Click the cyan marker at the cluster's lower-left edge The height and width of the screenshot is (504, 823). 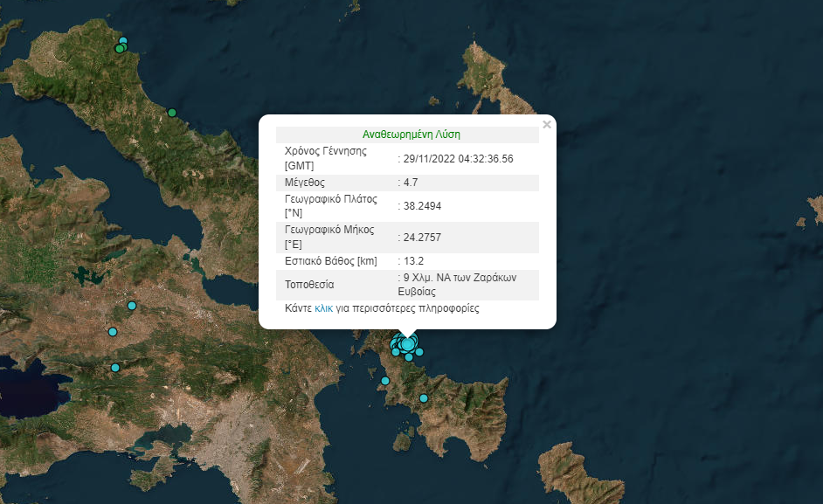pos(396,351)
